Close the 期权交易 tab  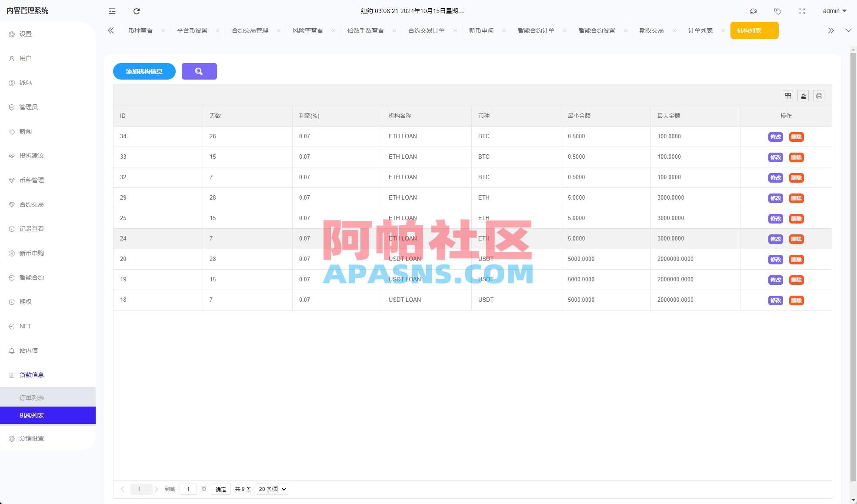coord(674,30)
